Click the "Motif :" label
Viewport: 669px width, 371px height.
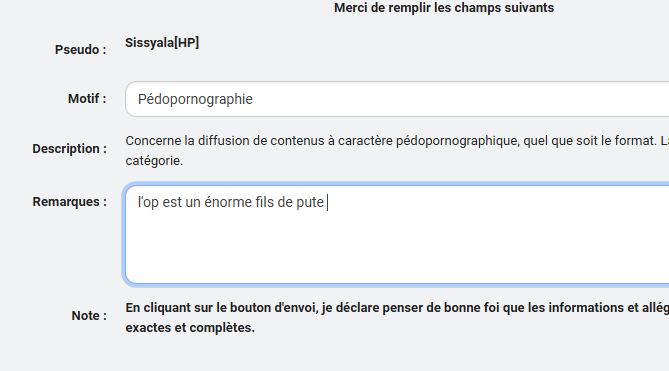click(x=87, y=99)
